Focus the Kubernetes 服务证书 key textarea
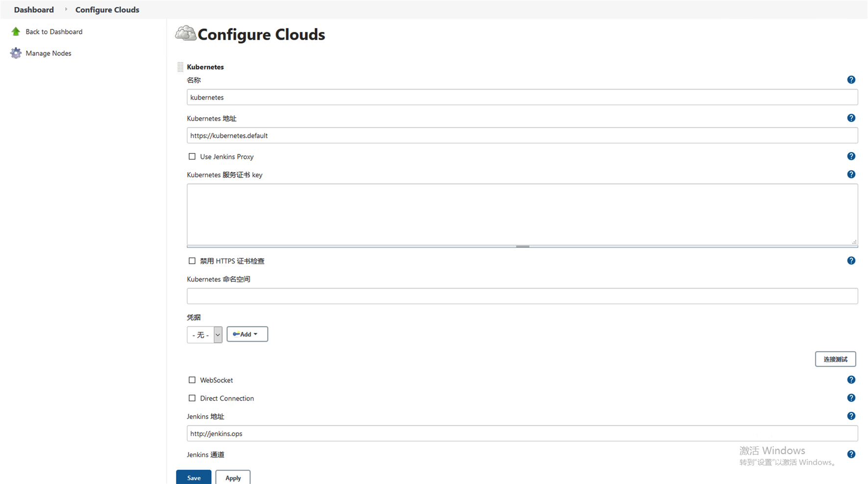The width and height of the screenshot is (868, 484). click(522, 214)
